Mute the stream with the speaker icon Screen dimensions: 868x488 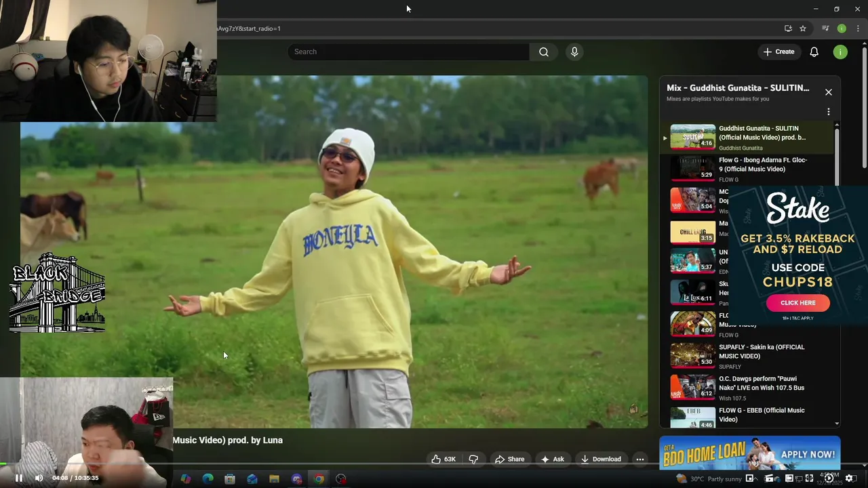click(39, 478)
